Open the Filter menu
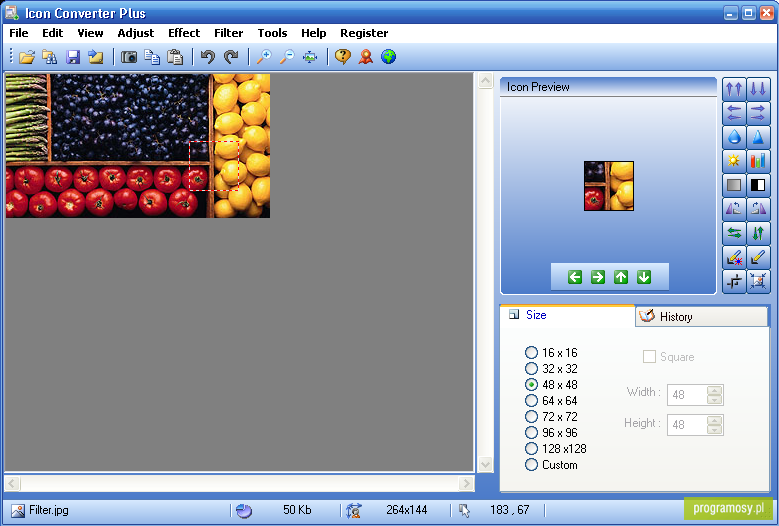Image resolution: width=779 pixels, height=526 pixels. [x=229, y=33]
